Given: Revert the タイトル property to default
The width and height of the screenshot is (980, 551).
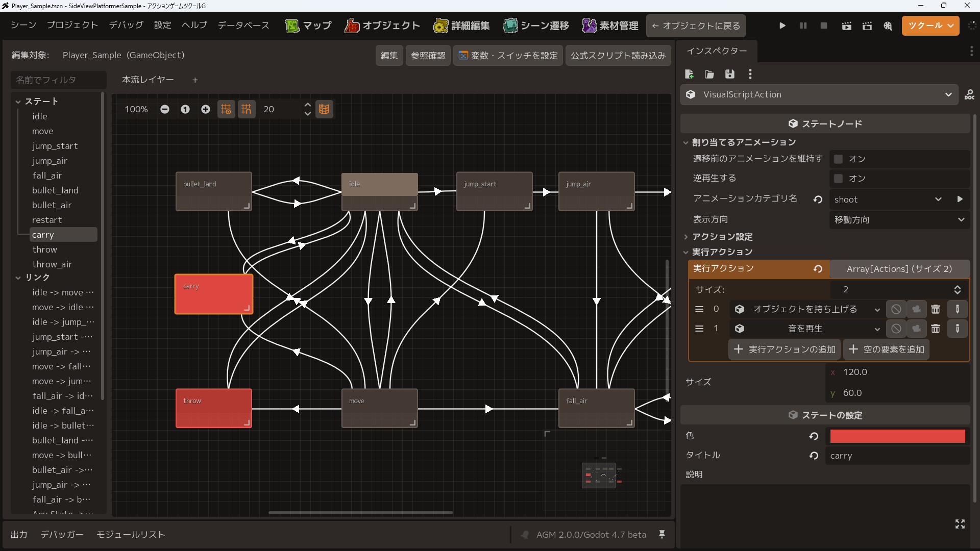Looking at the screenshot, I should click(x=814, y=456).
